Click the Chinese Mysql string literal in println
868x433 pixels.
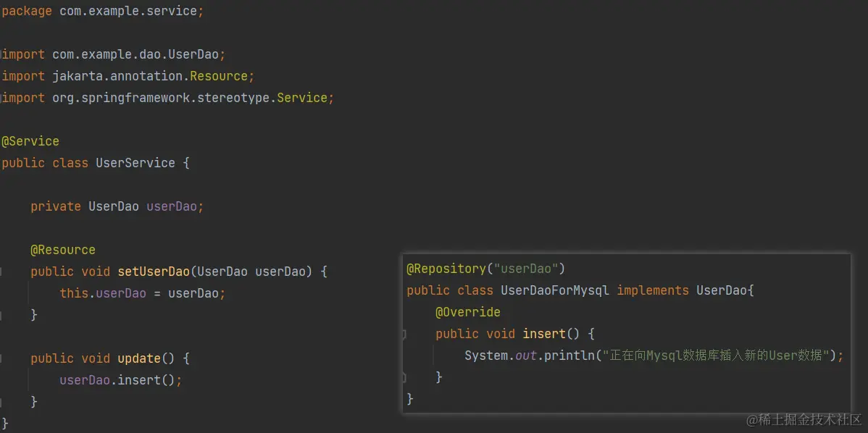click(x=715, y=356)
